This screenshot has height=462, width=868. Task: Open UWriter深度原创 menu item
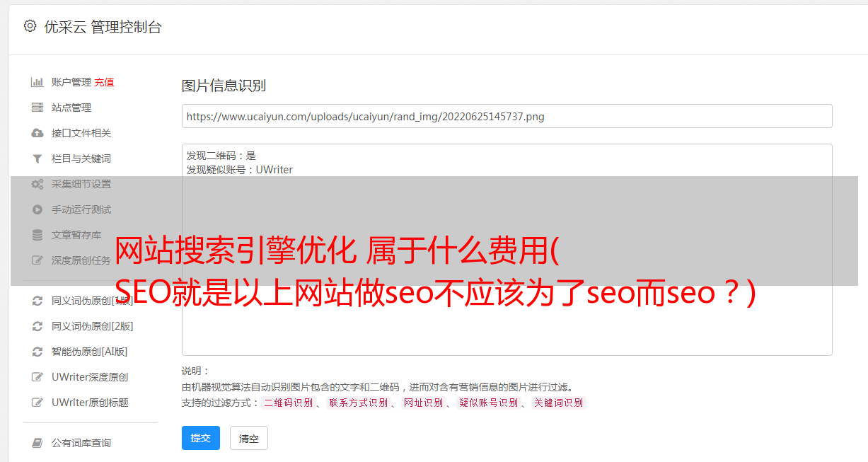[90, 377]
